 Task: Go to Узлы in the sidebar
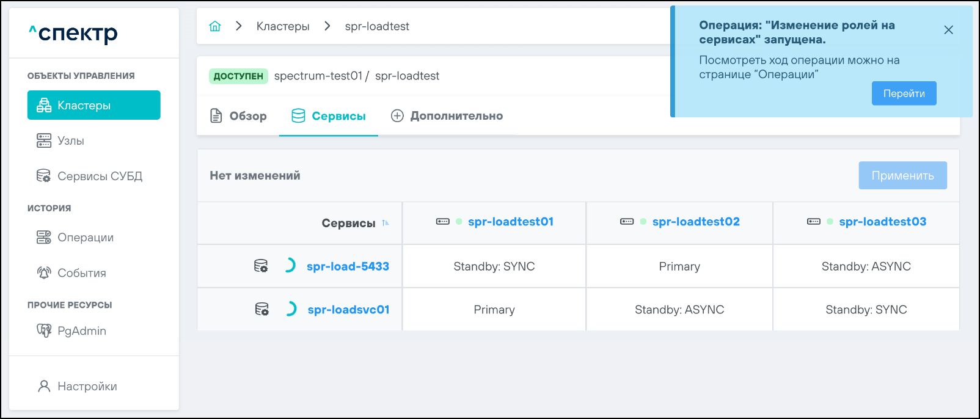pos(70,140)
